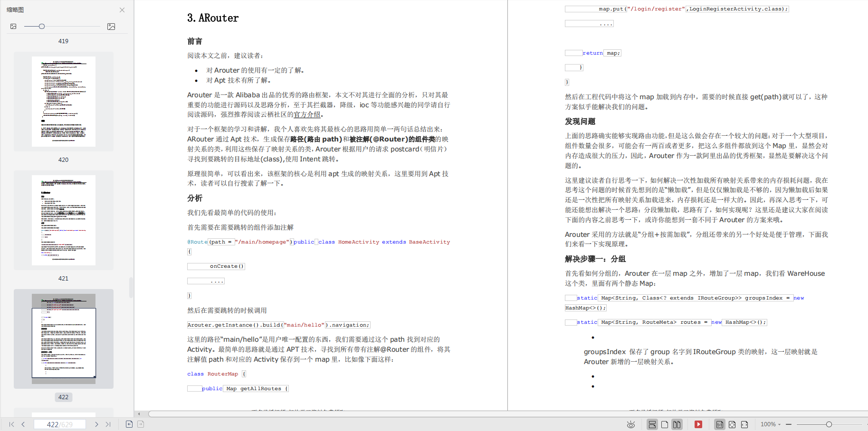Click the "class RouterMap" code line
The height and width of the screenshot is (431, 868).
pyautogui.click(x=217, y=374)
